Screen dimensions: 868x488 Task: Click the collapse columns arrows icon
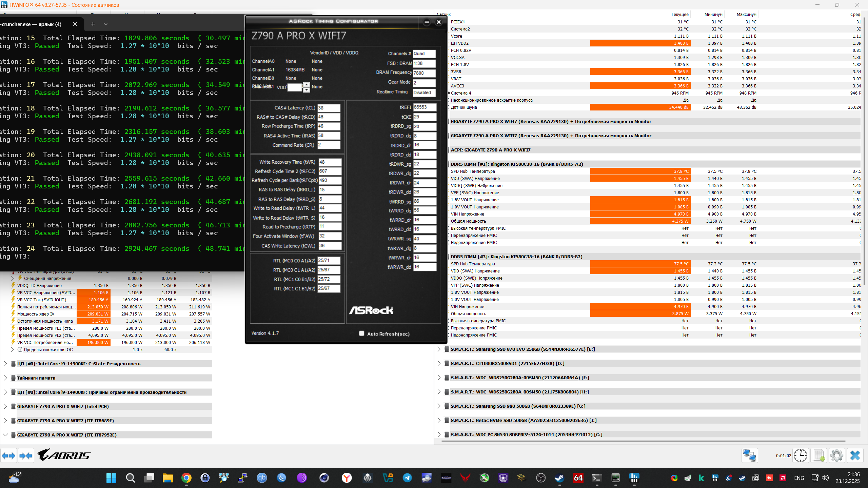coord(26,456)
